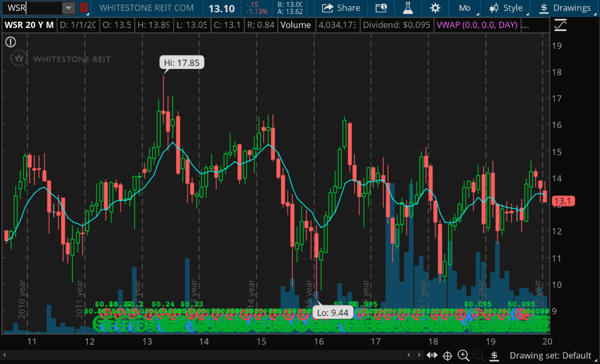Click the 13.1 last price marker
Viewport: 600px width, 364px height.
pyautogui.click(x=564, y=201)
